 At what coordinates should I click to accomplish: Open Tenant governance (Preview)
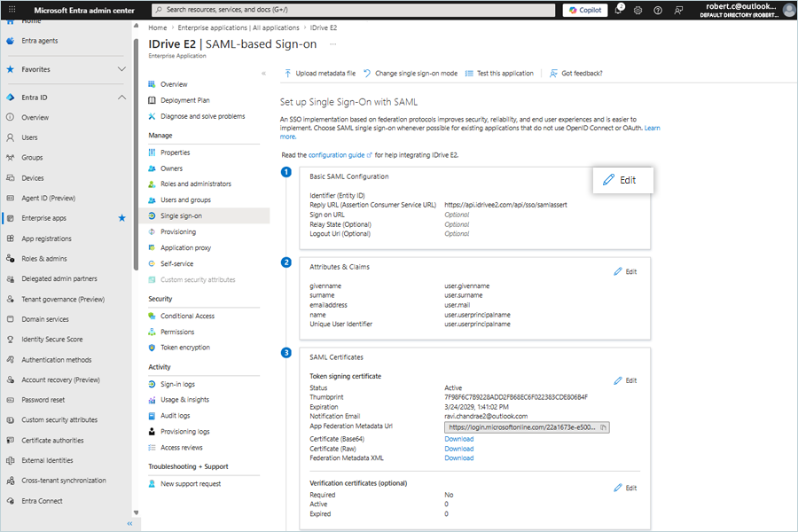tap(63, 300)
